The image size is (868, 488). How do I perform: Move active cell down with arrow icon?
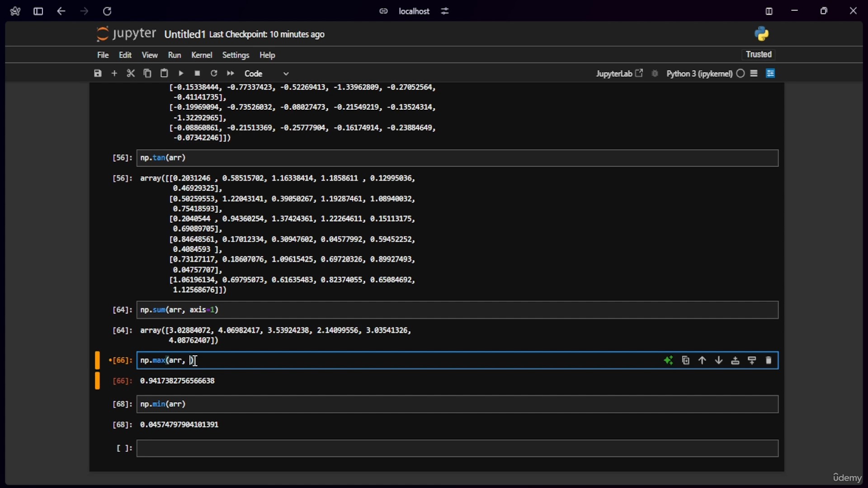coord(719,361)
